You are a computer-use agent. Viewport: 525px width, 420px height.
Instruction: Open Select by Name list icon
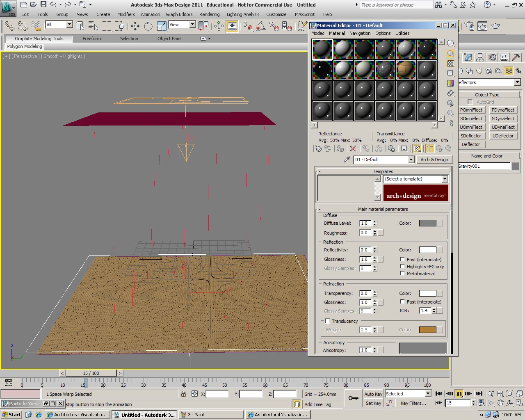94,26
